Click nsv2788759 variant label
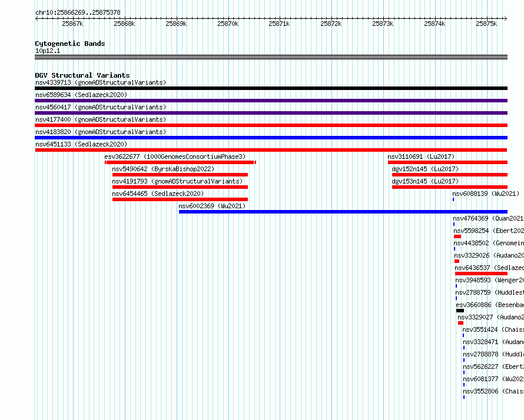Screen dimensions: 524x420 point(490,292)
